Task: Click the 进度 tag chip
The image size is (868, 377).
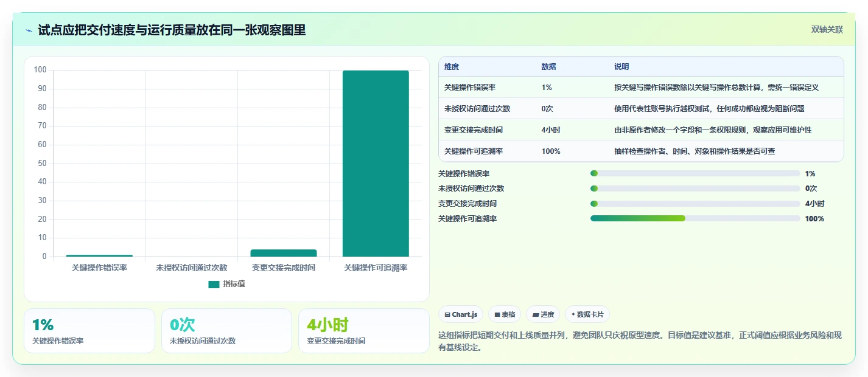Action: coord(543,314)
